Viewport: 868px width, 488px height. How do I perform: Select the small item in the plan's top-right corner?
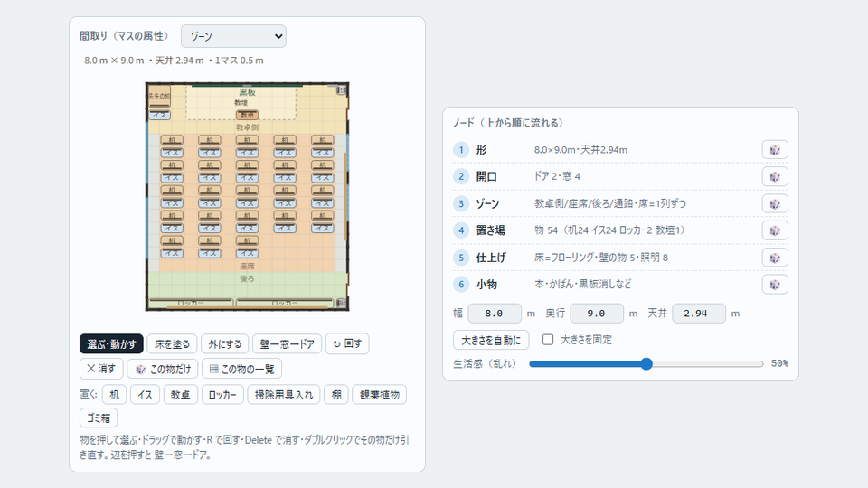(342, 90)
